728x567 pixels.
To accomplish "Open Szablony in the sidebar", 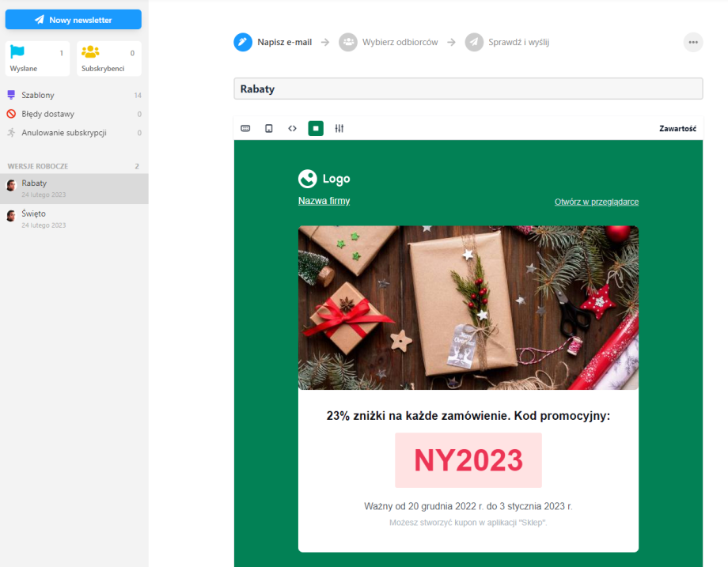I will (38, 95).
